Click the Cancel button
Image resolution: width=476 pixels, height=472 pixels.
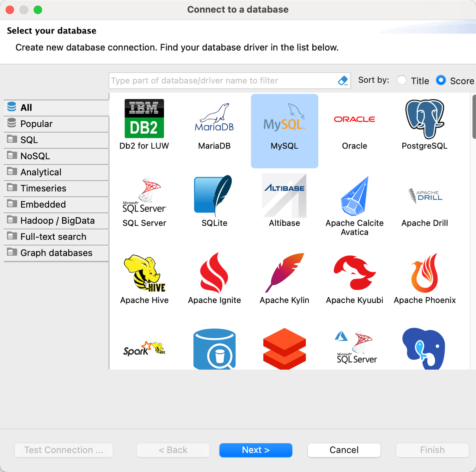coord(344,450)
